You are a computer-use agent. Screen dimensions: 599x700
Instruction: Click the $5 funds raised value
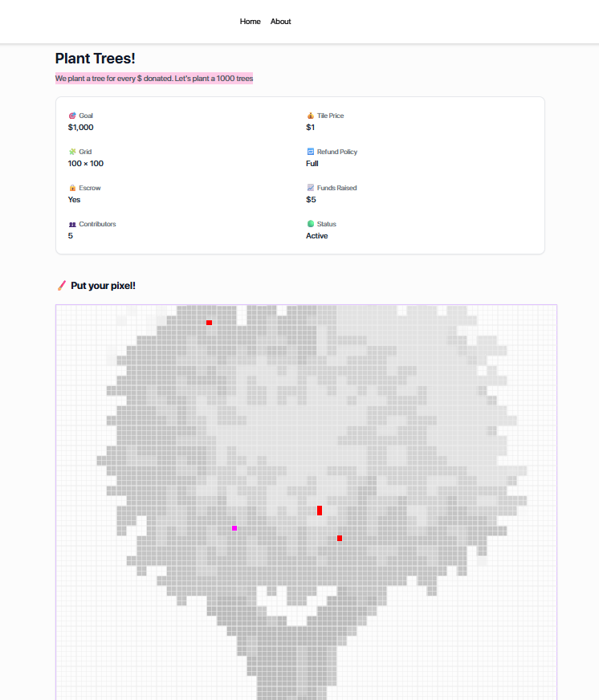tap(311, 200)
